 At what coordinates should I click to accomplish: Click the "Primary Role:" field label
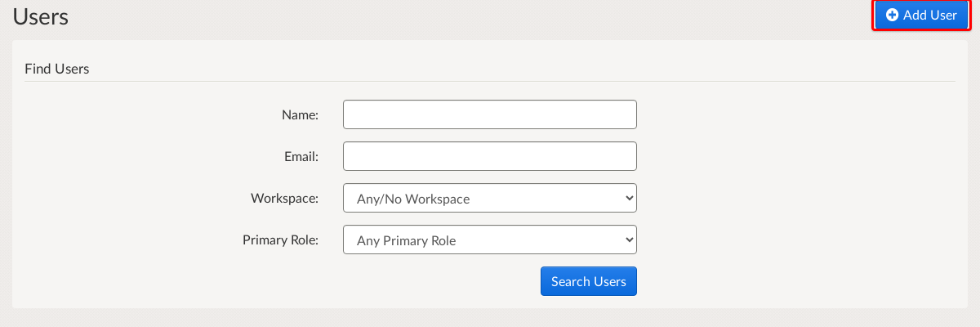(280, 240)
